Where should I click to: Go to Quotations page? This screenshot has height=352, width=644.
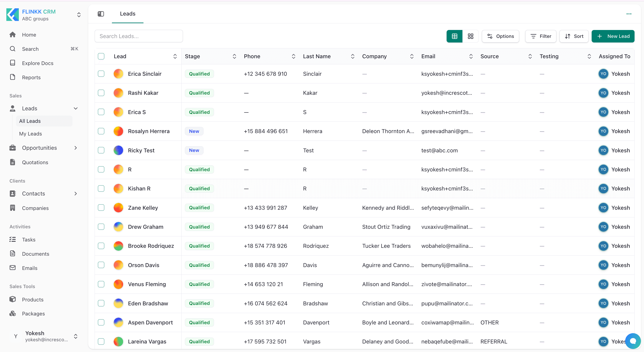click(x=35, y=162)
